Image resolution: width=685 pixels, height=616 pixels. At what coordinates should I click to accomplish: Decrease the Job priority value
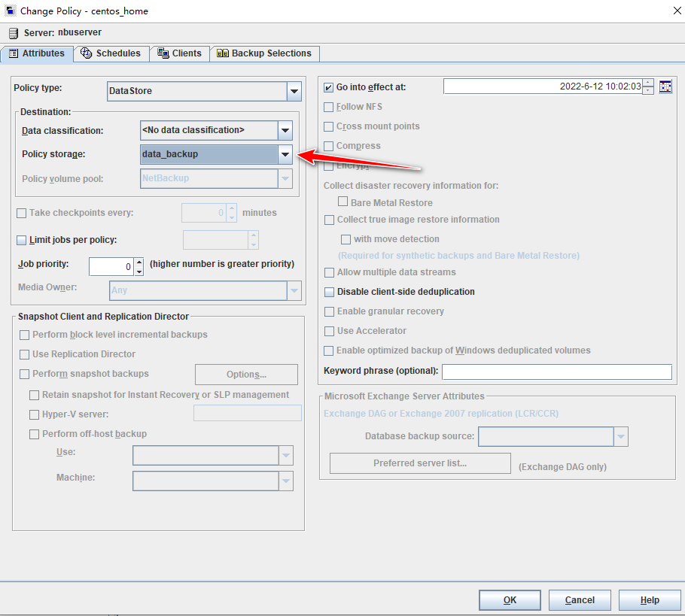[139, 271]
